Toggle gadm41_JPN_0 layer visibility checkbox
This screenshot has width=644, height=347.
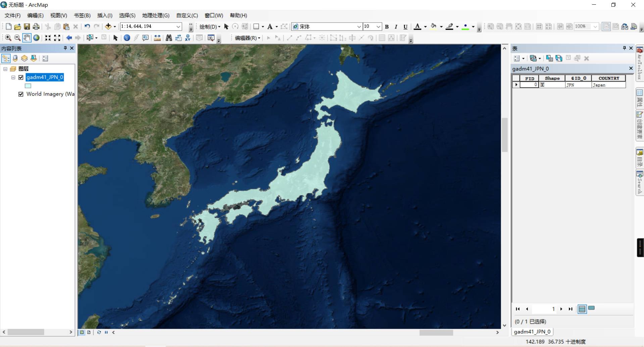[21, 78]
